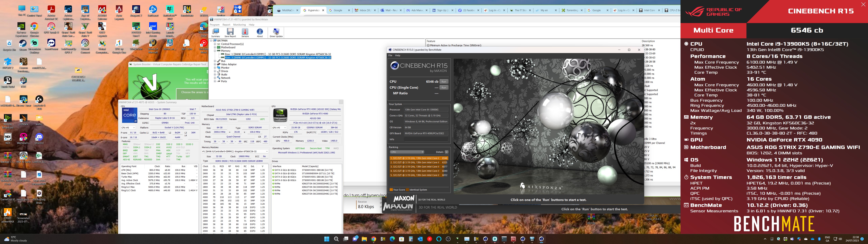Select the Heaven Benchmark desktop icon

[23, 65]
